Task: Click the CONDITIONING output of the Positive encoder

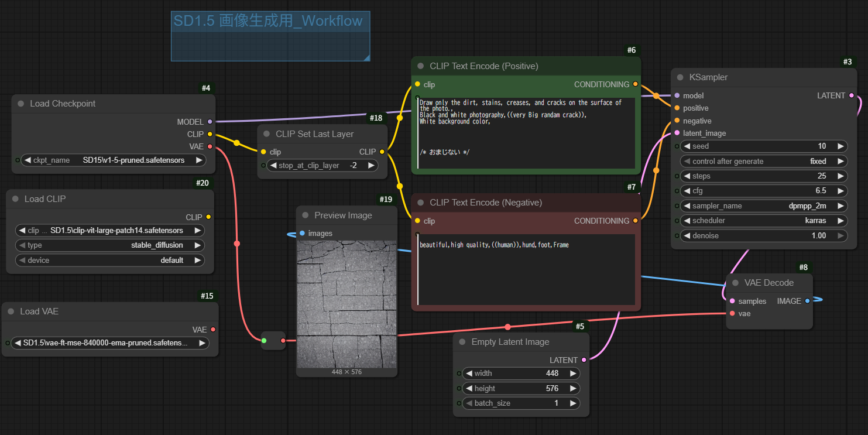Action: point(636,84)
